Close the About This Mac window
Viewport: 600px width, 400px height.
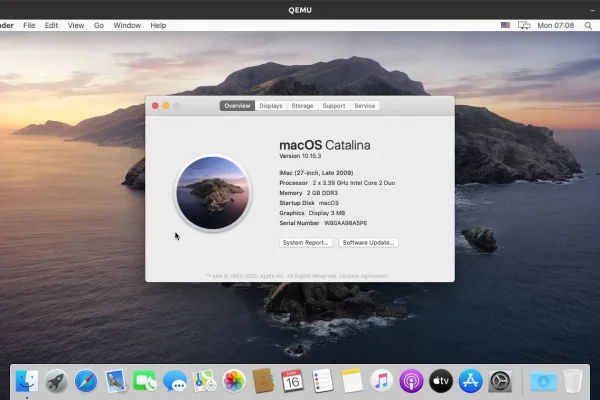pyautogui.click(x=155, y=106)
